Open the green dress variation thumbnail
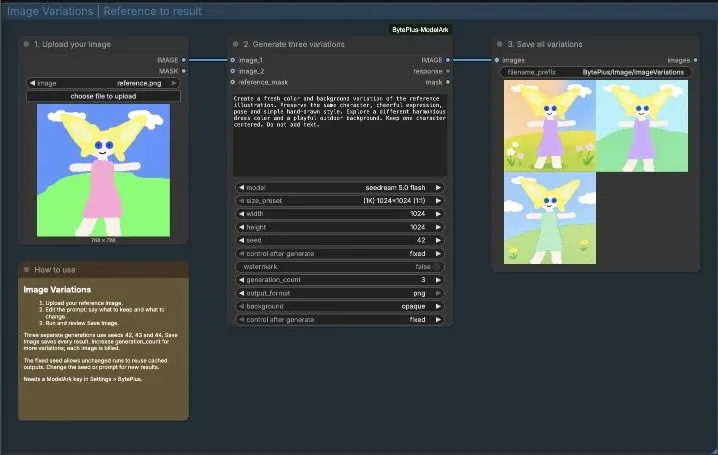718x455 pixels. [549, 218]
